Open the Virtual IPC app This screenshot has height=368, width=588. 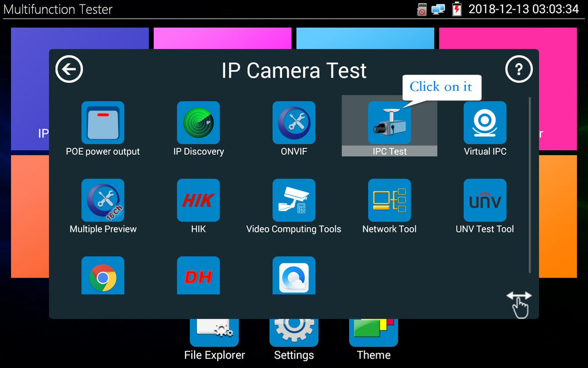(x=485, y=123)
